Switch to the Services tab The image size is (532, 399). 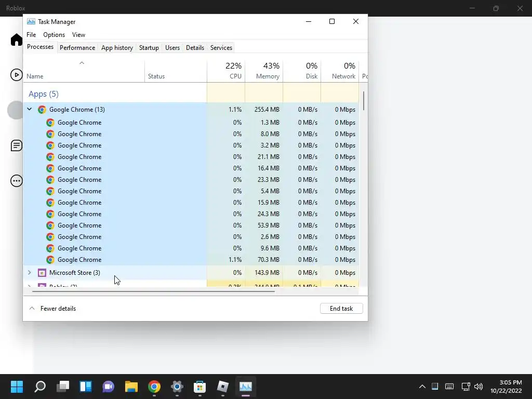pos(221,48)
